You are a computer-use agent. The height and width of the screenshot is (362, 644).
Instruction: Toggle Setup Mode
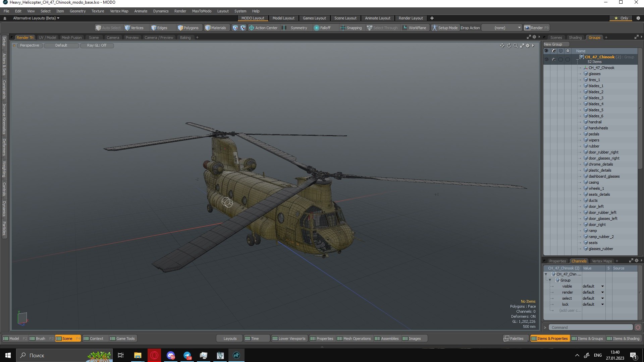[x=444, y=28]
